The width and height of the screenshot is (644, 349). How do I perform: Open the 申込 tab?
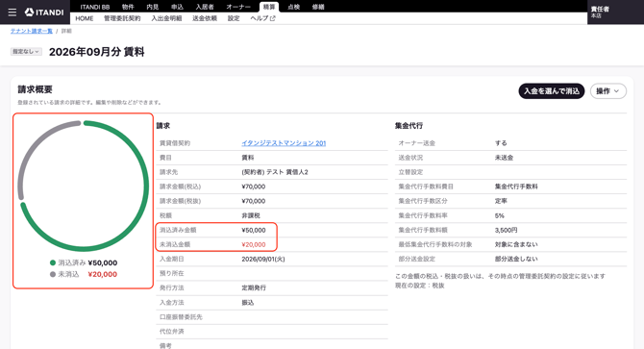[177, 7]
